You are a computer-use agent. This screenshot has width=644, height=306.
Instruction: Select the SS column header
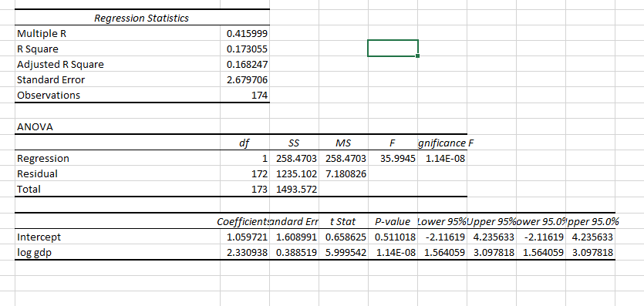(294, 143)
